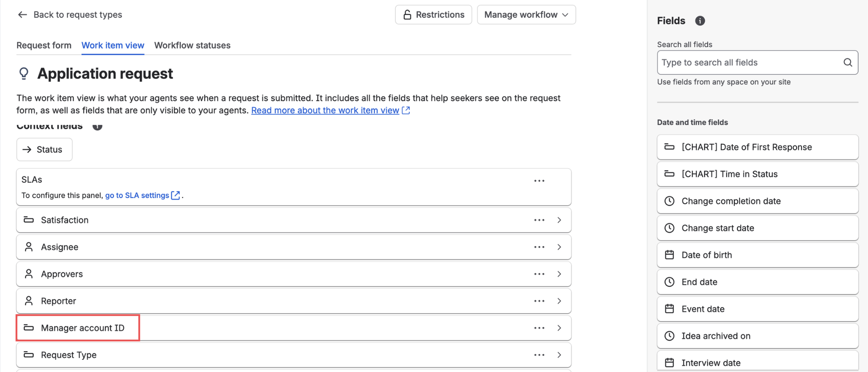868x372 pixels.
Task: Click the Back to request types link text
Action: [78, 15]
